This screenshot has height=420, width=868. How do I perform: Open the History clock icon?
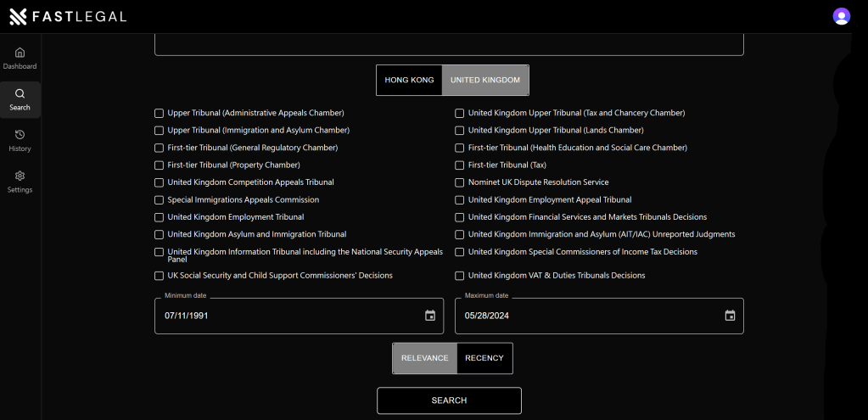coord(20,135)
